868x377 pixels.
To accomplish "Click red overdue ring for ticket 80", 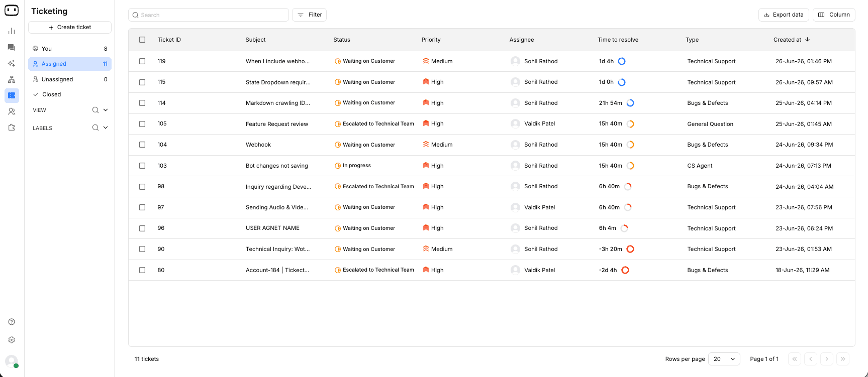I will click(x=625, y=270).
